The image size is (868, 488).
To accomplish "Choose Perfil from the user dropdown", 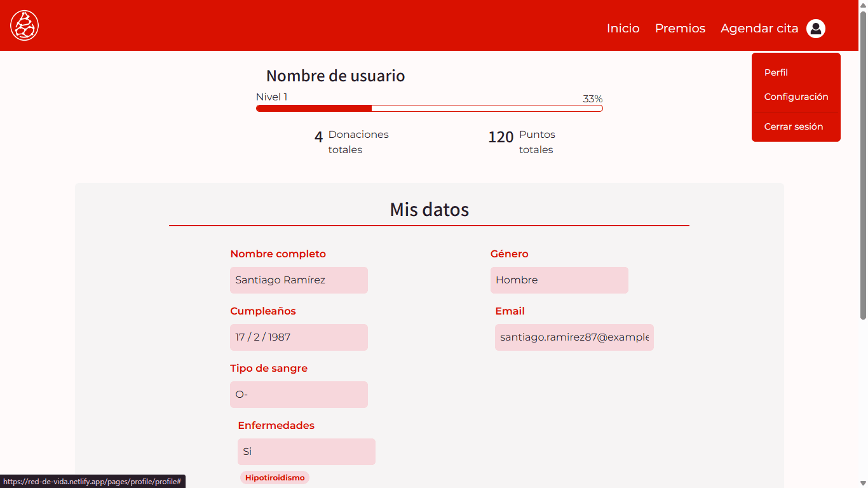I will click(x=776, y=72).
